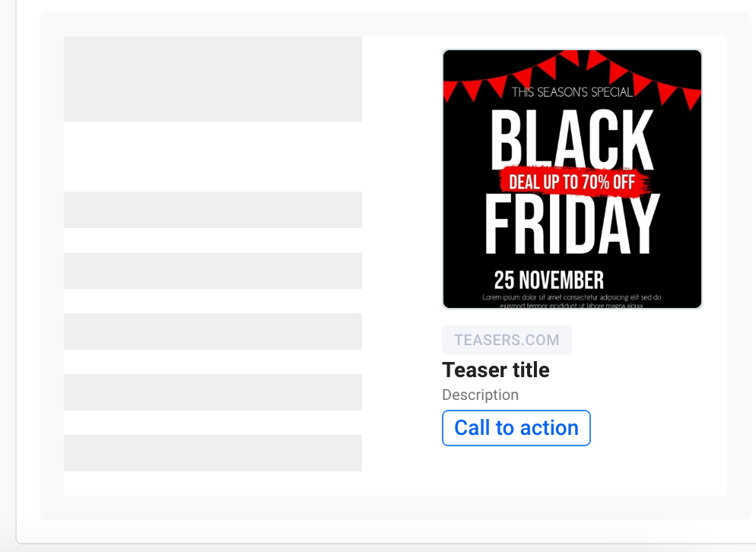Click the tall gray placeholder block
Viewport: 756px width, 552px height.
[213, 79]
